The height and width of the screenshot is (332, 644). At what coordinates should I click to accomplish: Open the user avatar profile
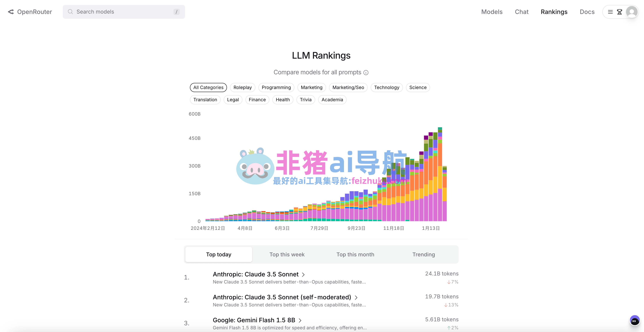point(632,12)
